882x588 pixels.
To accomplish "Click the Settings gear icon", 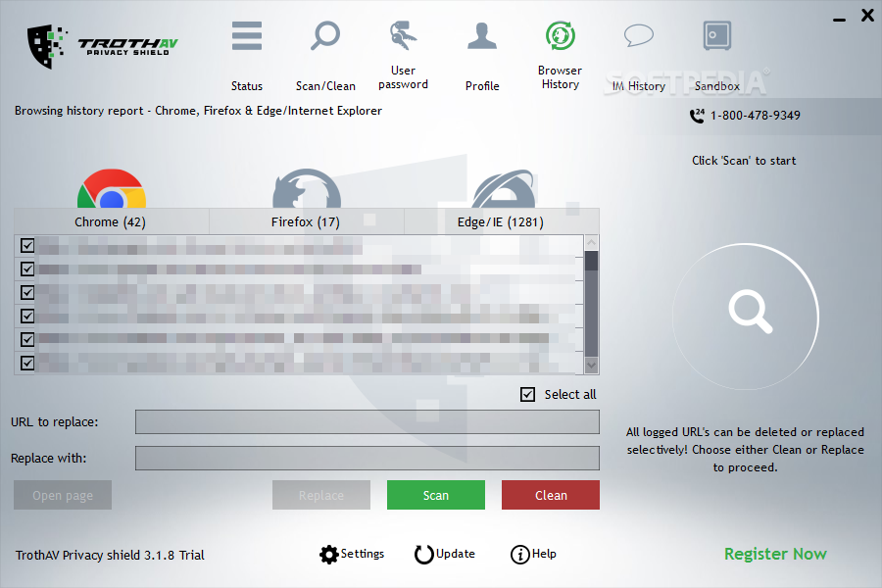I will pos(328,555).
